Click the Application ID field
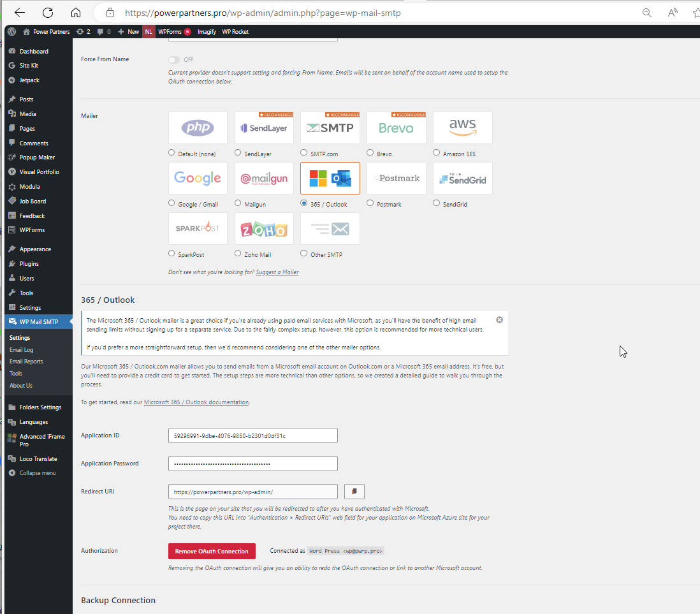The height and width of the screenshot is (614, 700). click(x=252, y=435)
